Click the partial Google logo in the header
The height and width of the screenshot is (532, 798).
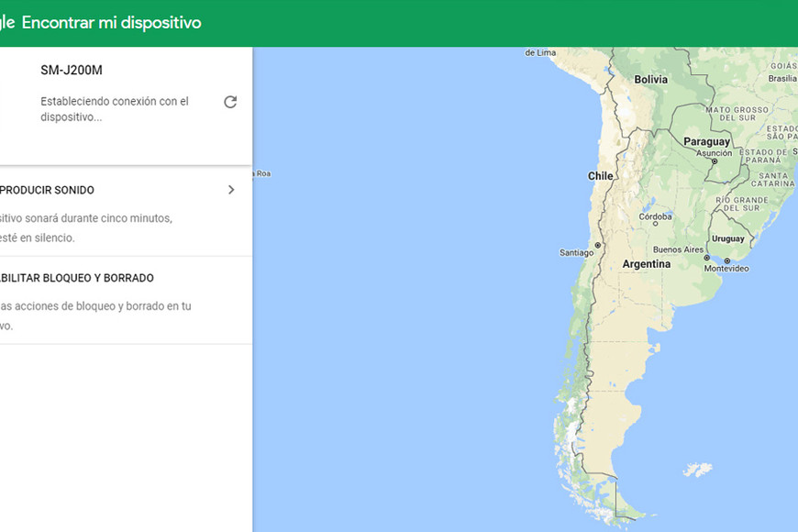click(x=6, y=23)
